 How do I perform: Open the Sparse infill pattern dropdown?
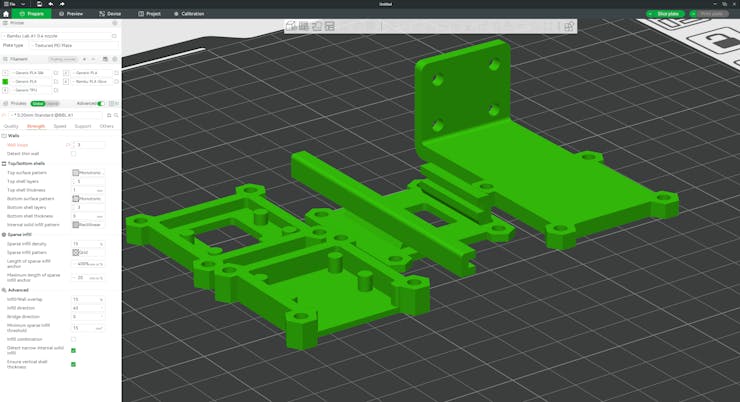[x=88, y=252]
